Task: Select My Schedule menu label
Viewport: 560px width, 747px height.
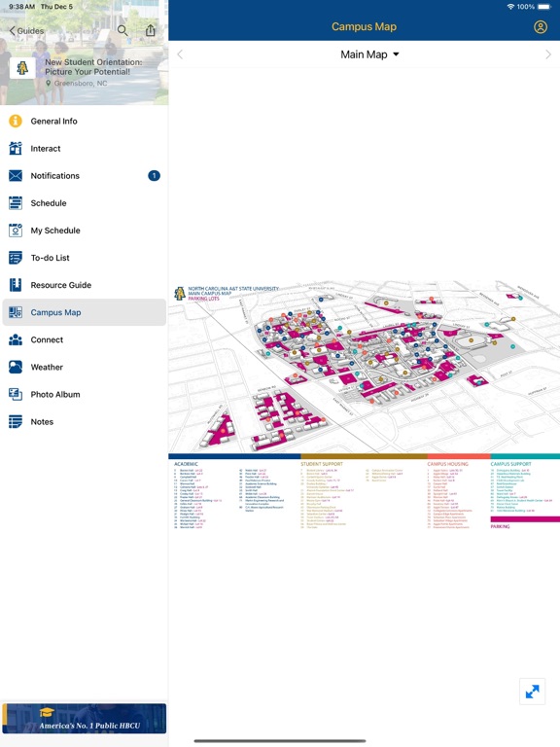Action: [55, 231]
